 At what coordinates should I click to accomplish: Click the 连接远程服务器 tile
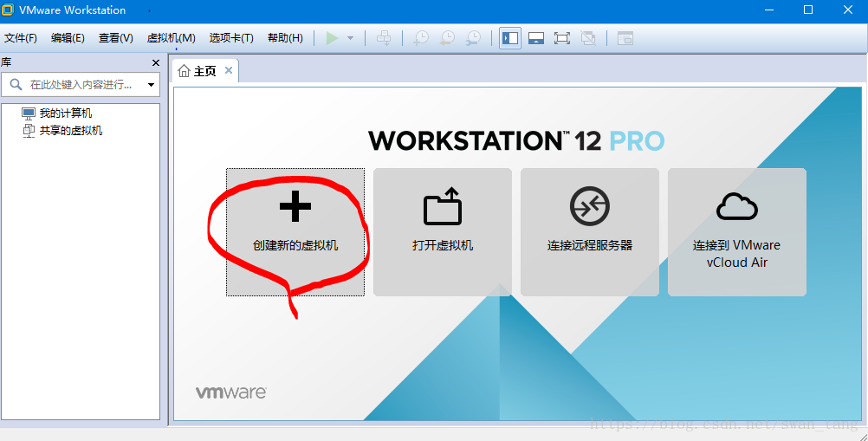tap(590, 232)
